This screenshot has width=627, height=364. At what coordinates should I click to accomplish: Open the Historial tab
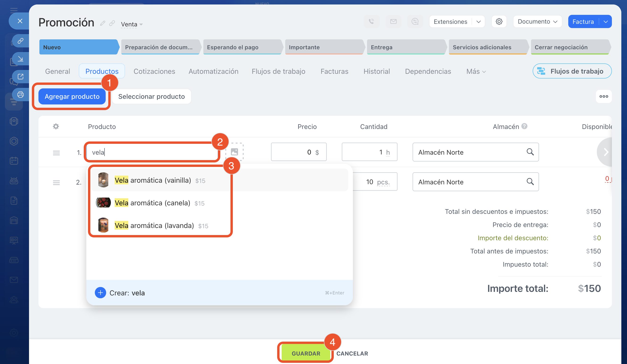click(376, 72)
